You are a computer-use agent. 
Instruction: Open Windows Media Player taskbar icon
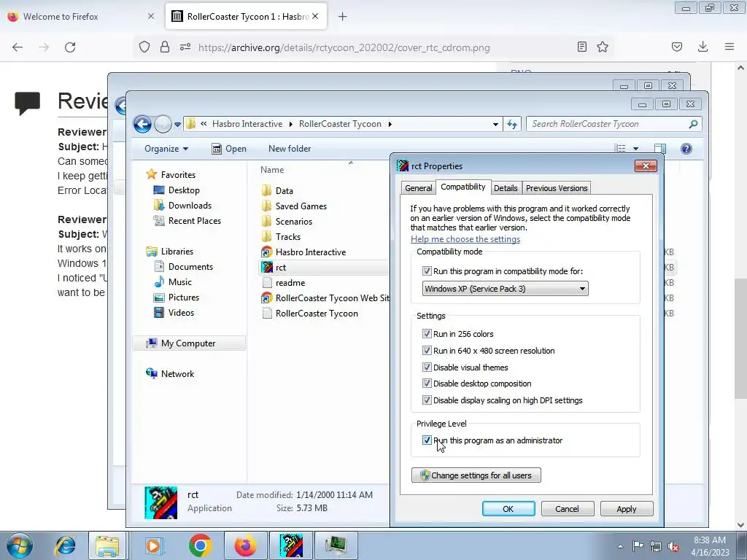pyautogui.click(x=153, y=545)
